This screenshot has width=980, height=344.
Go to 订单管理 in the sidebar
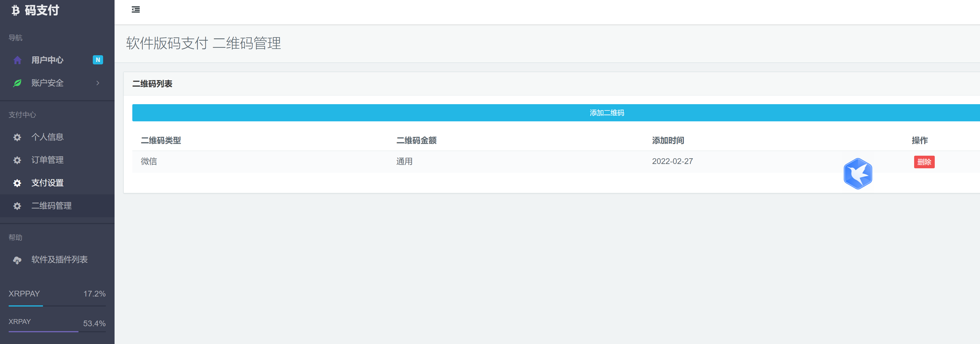[47, 160]
